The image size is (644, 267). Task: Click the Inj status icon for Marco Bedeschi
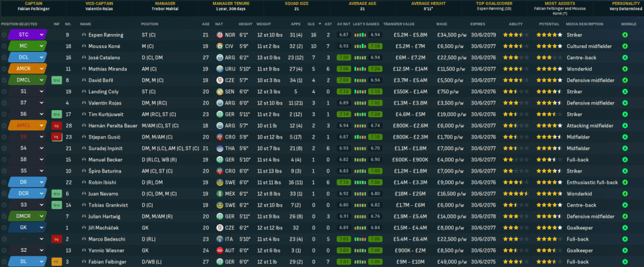pos(56,239)
